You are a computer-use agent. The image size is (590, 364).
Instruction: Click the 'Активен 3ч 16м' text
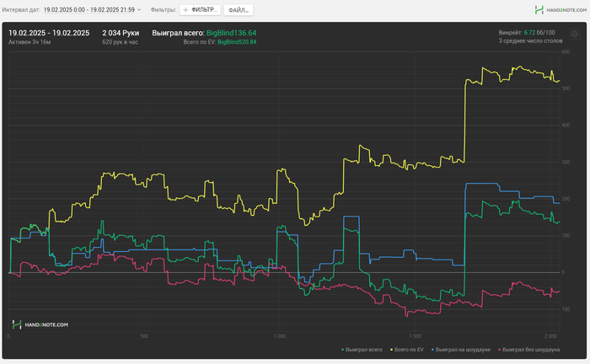click(x=29, y=42)
